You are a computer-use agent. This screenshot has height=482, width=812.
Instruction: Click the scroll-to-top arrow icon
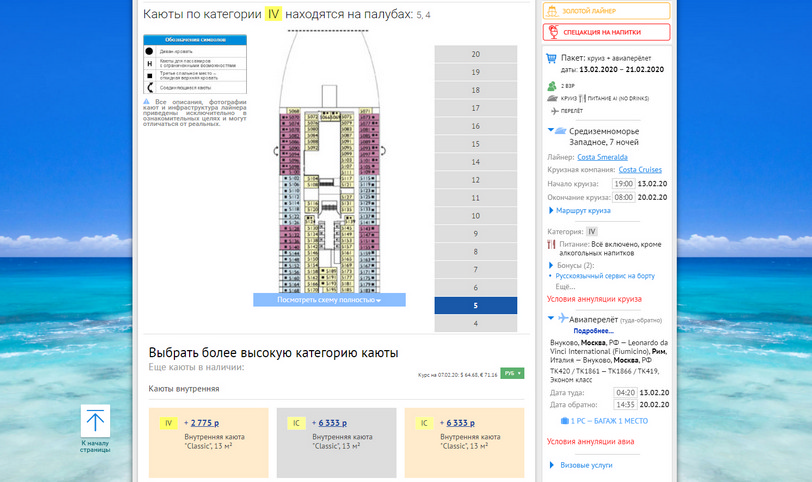[x=95, y=421]
